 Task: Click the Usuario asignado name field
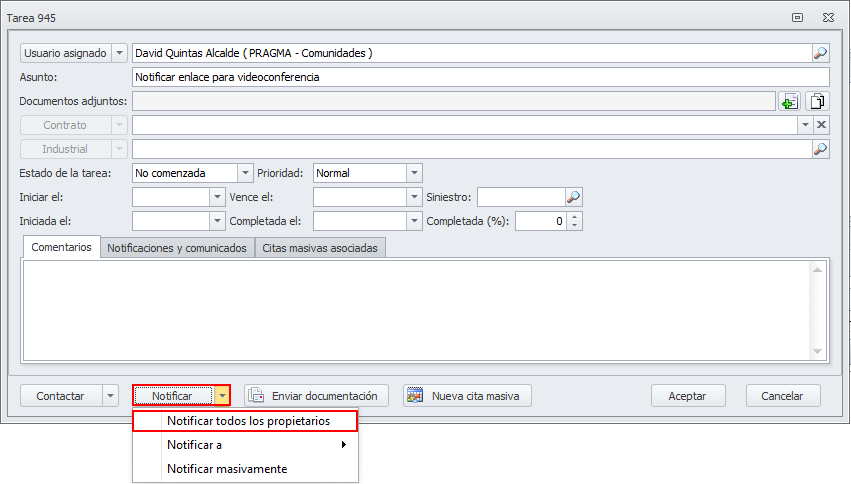click(x=472, y=53)
